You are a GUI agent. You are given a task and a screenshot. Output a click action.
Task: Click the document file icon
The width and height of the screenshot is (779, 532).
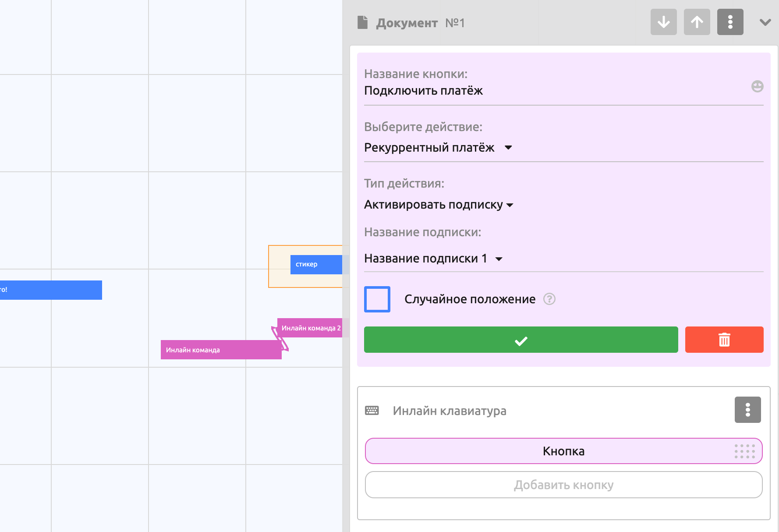tap(362, 22)
